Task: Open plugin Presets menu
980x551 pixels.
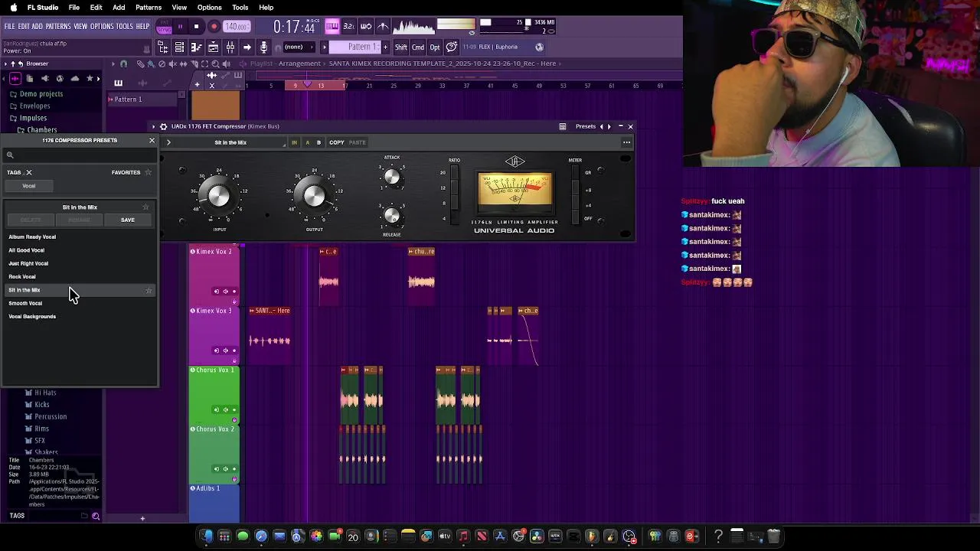Action: [x=586, y=126]
